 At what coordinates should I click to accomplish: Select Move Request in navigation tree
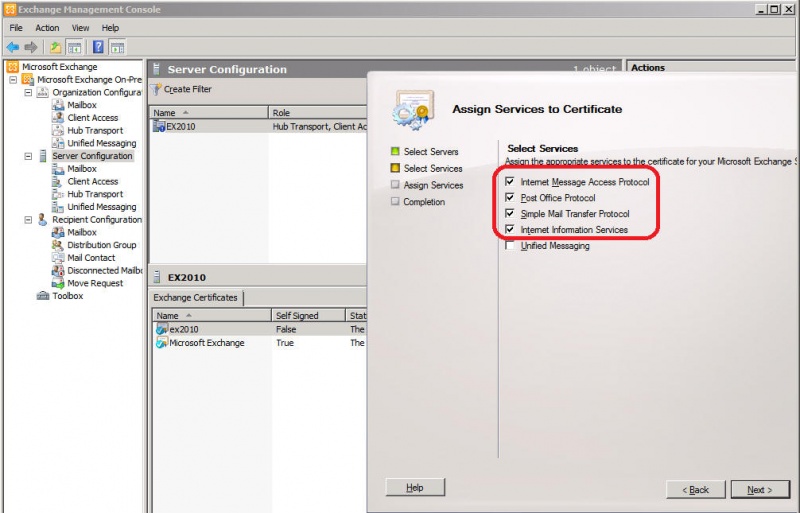(95, 283)
